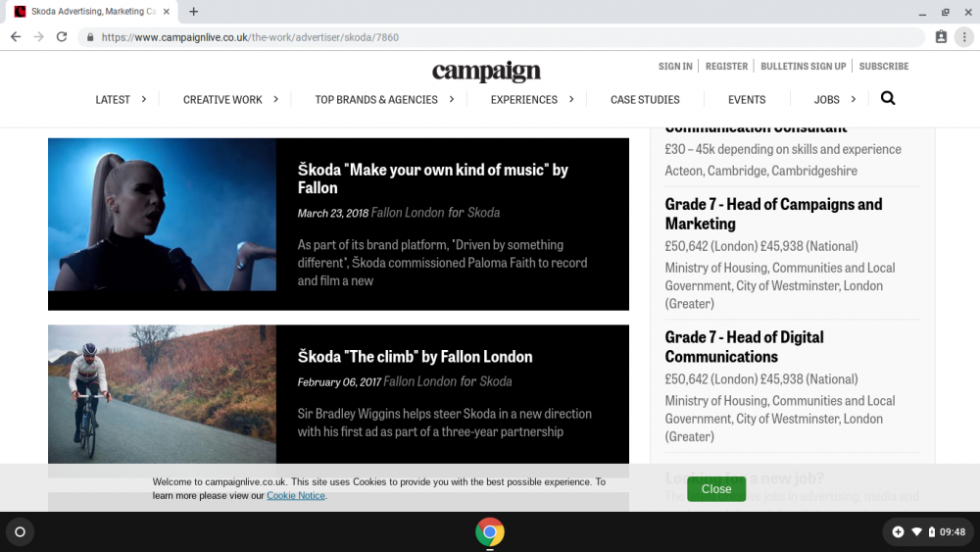This screenshot has height=552, width=980.
Task: Close the Skoda Advertising tab
Action: point(167,11)
